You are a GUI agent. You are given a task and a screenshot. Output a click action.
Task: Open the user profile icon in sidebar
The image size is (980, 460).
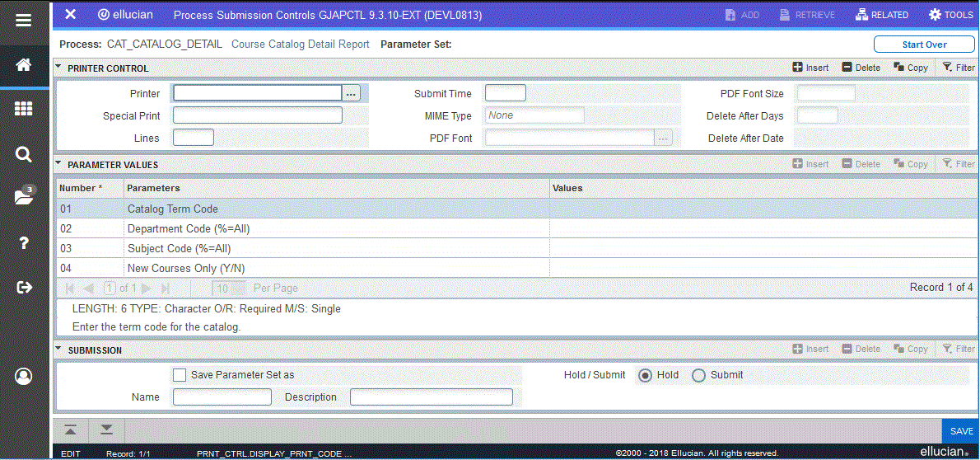coord(24,376)
